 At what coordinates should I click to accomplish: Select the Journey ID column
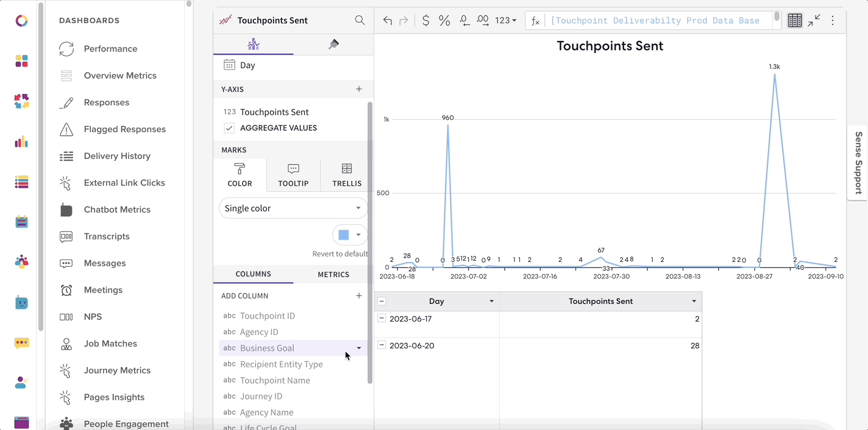261,396
